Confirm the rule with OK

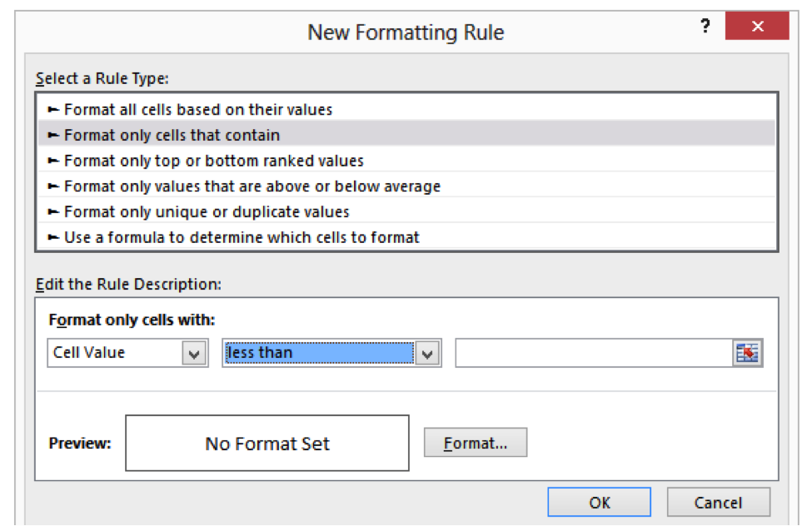coord(599,502)
